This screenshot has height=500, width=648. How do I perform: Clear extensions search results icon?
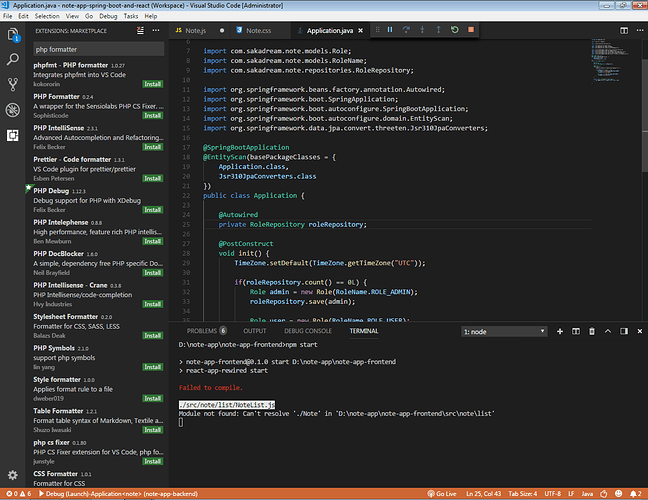141,31
